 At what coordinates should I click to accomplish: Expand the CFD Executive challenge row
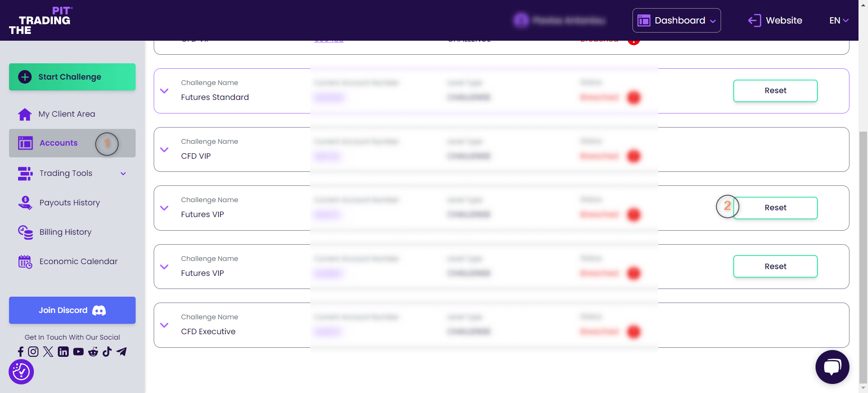point(165,325)
